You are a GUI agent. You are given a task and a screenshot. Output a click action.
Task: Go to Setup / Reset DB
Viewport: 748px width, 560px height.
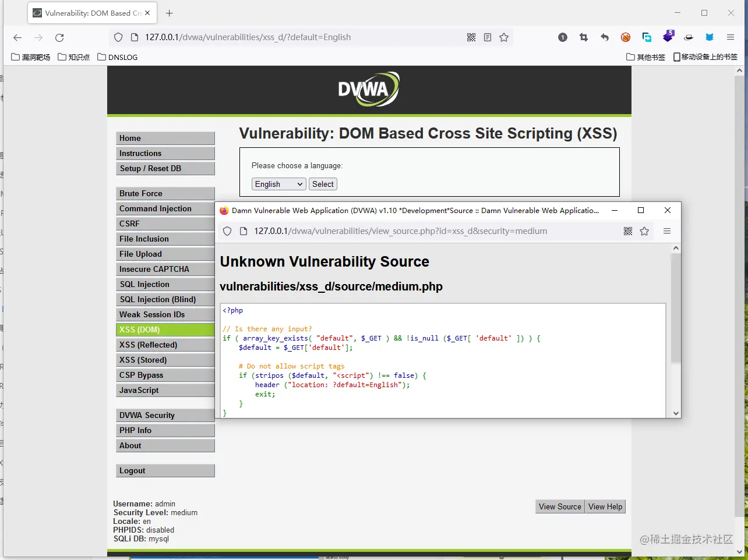[x=165, y=168]
